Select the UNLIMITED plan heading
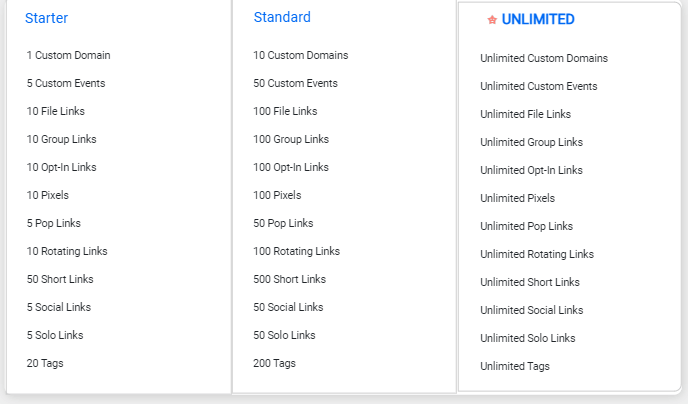This screenshot has height=404, width=688. point(538,19)
